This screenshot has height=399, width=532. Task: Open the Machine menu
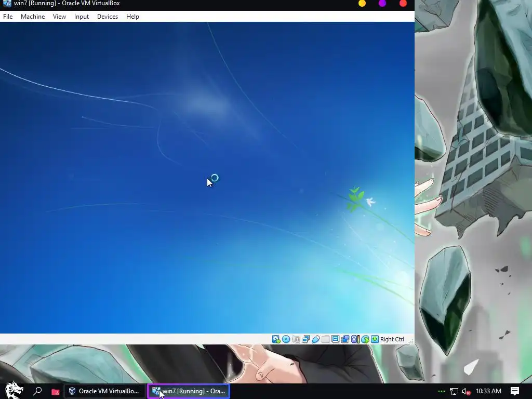(x=33, y=17)
